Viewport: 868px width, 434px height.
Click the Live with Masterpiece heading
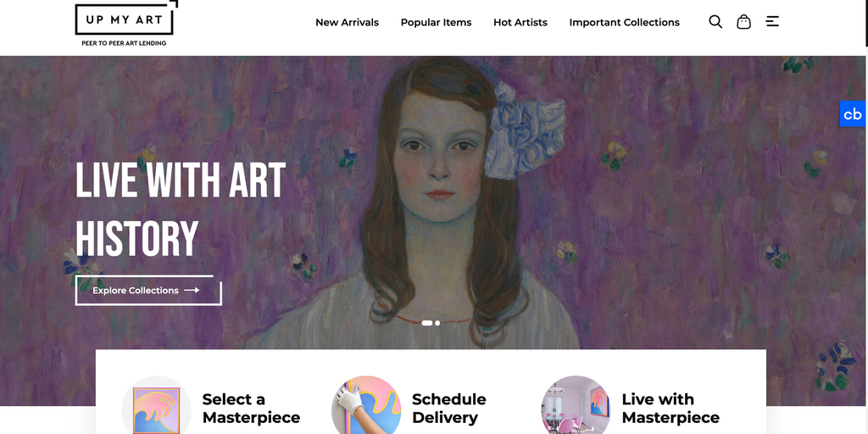(x=670, y=409)
